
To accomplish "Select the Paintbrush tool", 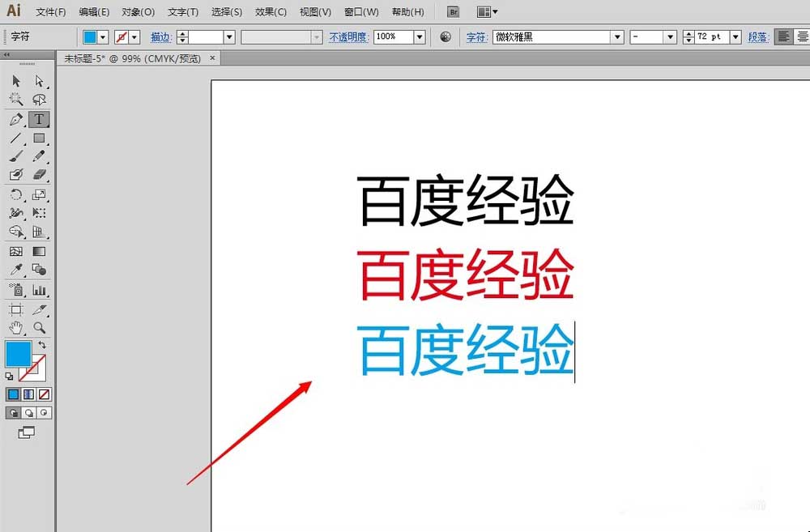I will pyautogui.click(x=16, y=156).
